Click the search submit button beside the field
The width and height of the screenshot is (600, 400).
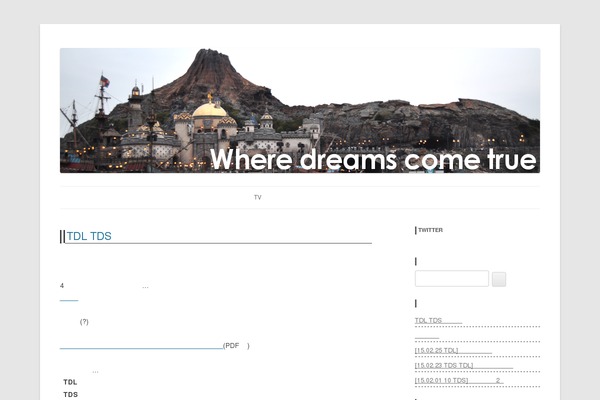[x=499, y=279]
